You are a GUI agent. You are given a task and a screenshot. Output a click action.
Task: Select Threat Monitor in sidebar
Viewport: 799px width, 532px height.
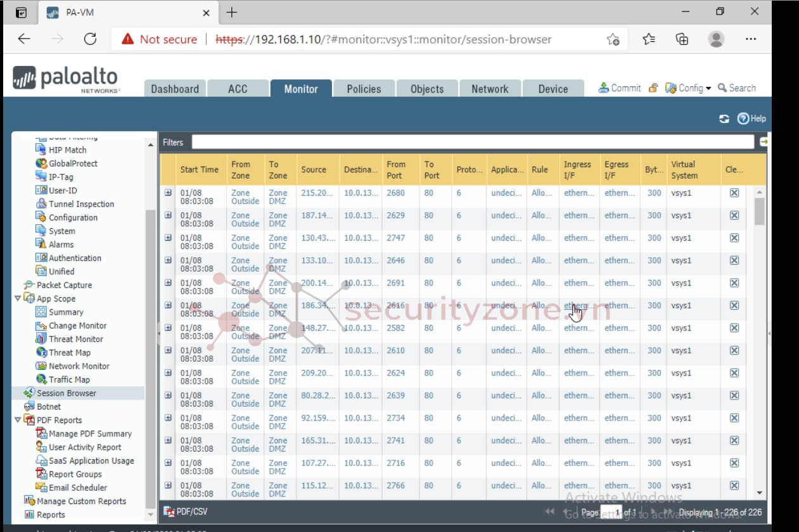[x=75, y=339]
